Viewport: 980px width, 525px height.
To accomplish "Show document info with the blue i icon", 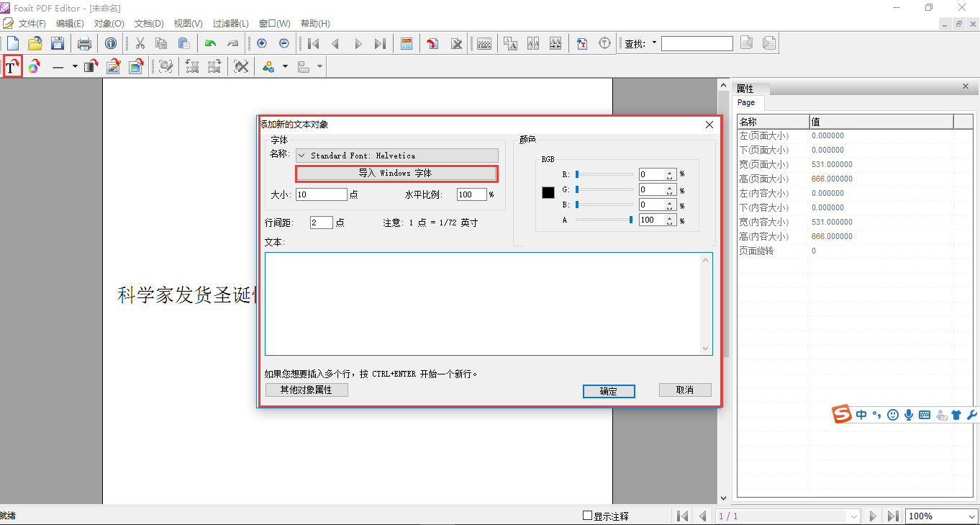I will [x=111, y=43].
